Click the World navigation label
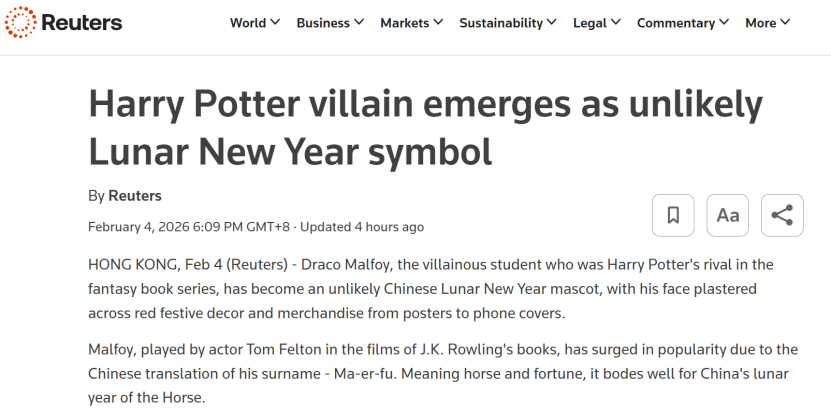 coord(247,22)
